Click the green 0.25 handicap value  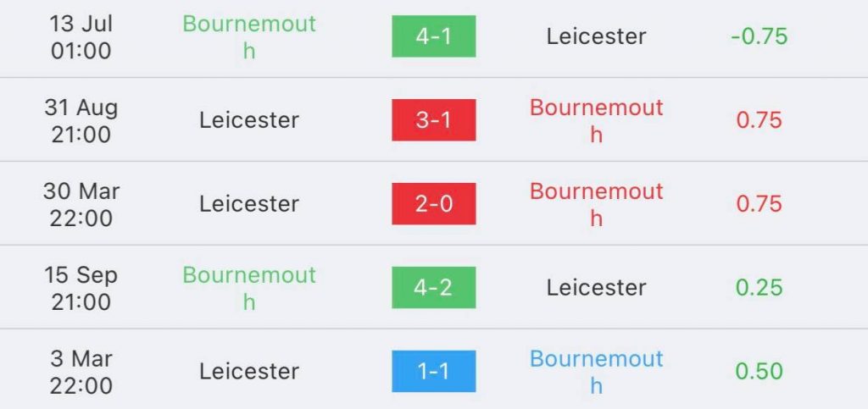759,287
